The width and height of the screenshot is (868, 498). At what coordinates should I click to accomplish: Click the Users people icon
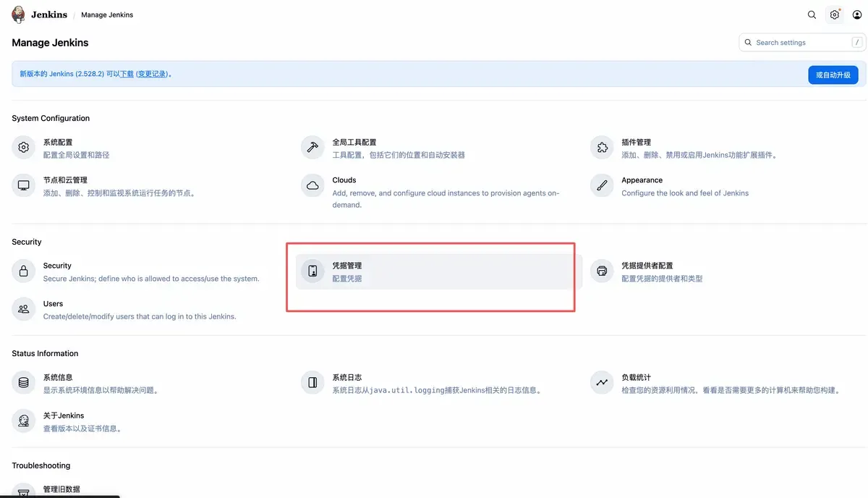coord(24,309)
